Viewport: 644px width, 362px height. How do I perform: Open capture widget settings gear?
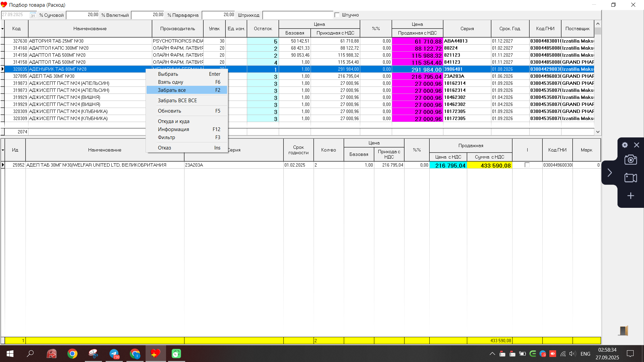pyautogui.click(x=625, y=145)
